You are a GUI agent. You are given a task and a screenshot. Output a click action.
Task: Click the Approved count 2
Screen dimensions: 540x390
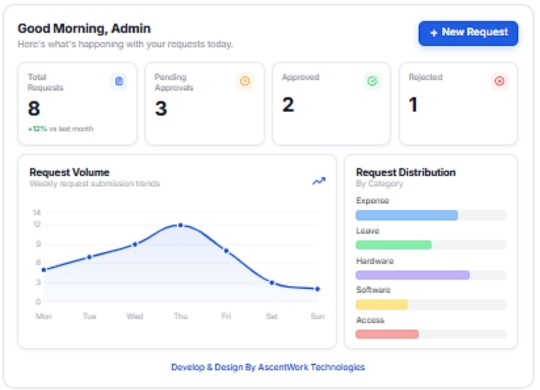[x=288, y=105]
